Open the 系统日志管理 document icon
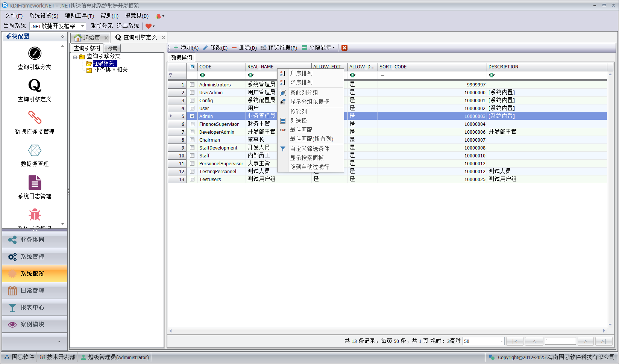Screen dimensions: 619x364 coord(35,183)
